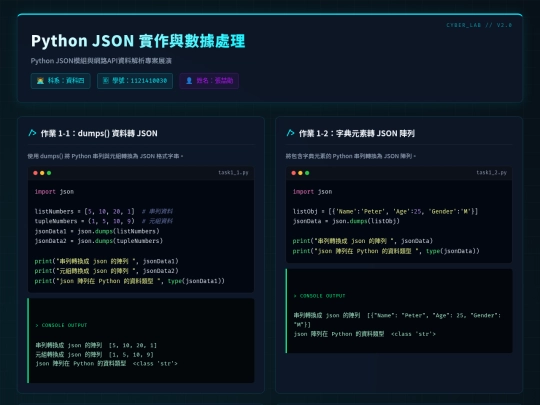Click the output line showing [5, 10, 20, 1]
Viewport: 540px width, 405px height.
tap(96, 345)
